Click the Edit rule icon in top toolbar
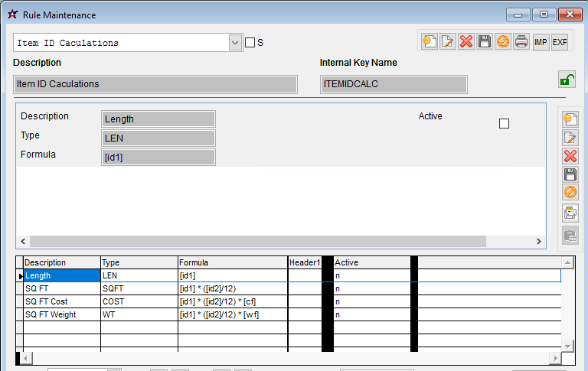 pyautogui.click(x=448, y=42)
